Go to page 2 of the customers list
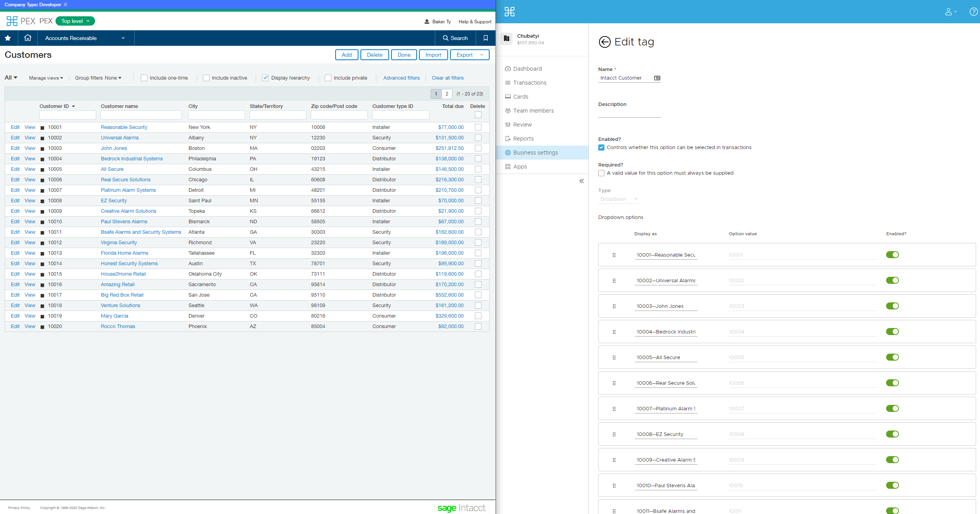The height and width of the screenshot is (514, 980). click(447, 94)
